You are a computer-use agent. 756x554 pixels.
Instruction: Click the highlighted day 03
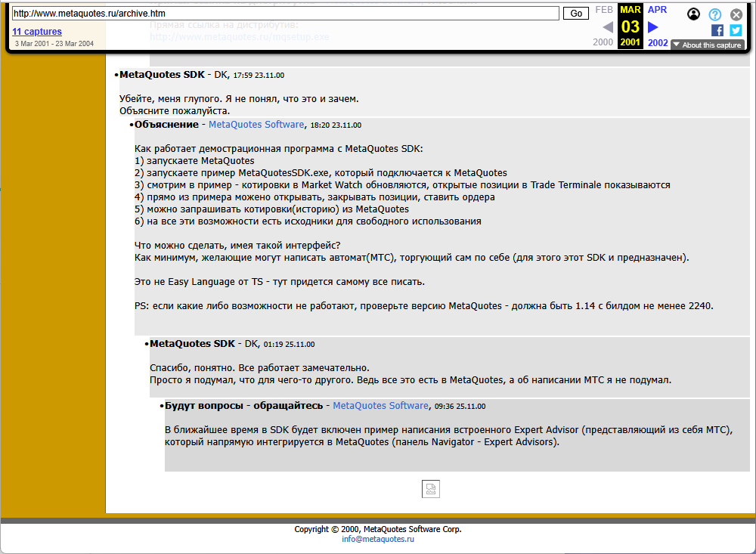631,26
